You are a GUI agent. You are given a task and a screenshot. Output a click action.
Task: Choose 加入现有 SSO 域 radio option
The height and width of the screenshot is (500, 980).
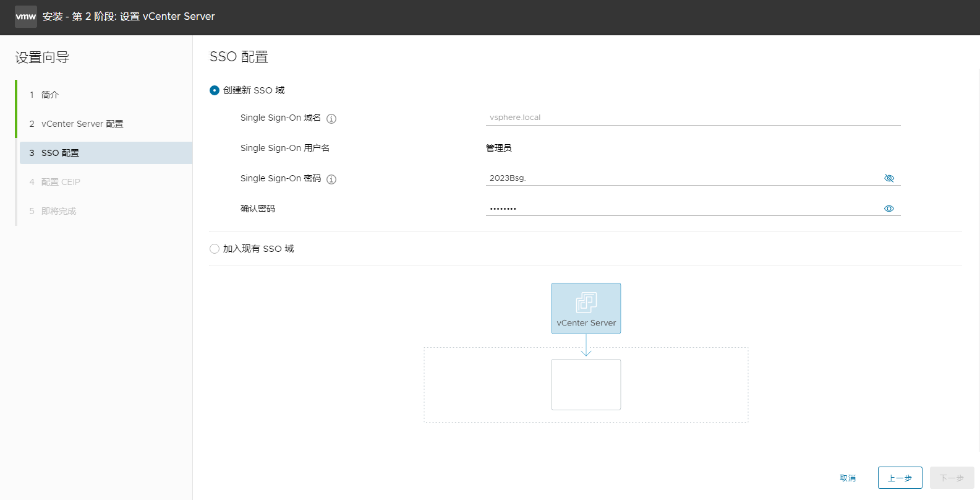pos(215,249)
